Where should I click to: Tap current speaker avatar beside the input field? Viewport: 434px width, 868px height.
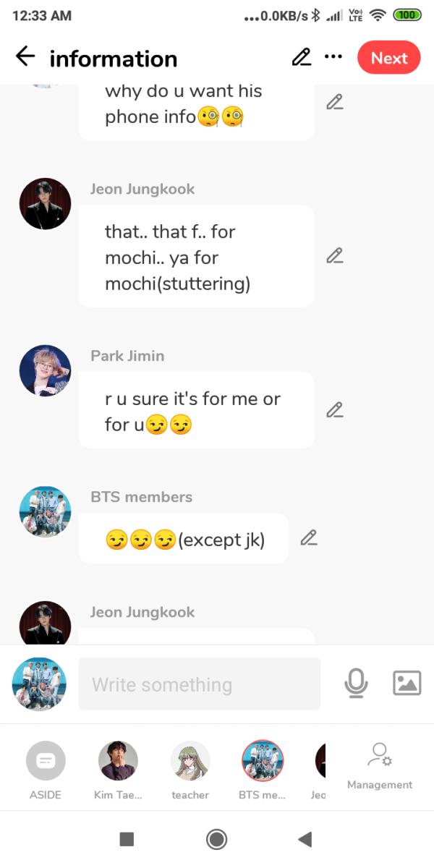click(39, 684)
